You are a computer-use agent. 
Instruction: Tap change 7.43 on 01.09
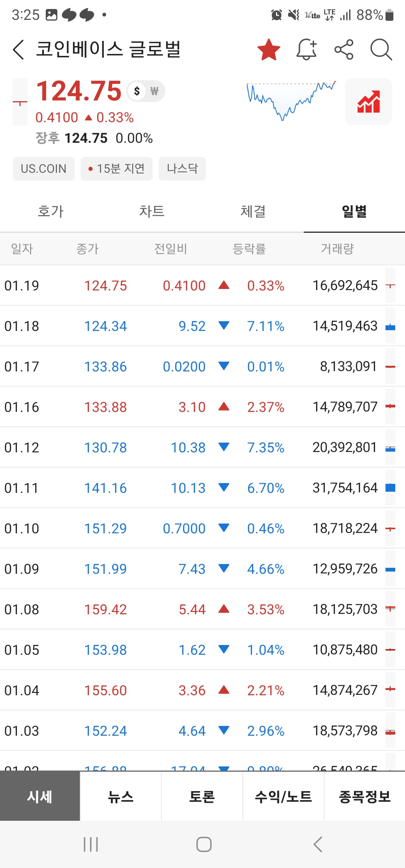192,569
